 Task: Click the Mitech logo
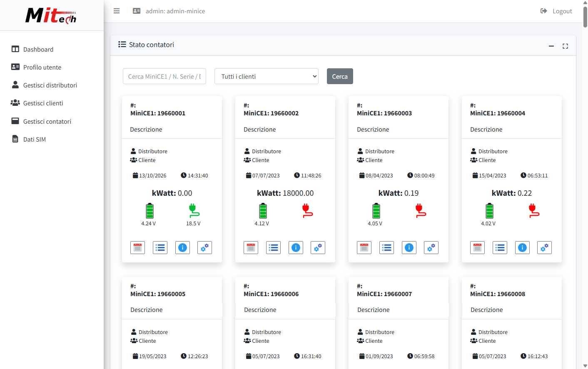coord(51,16)
